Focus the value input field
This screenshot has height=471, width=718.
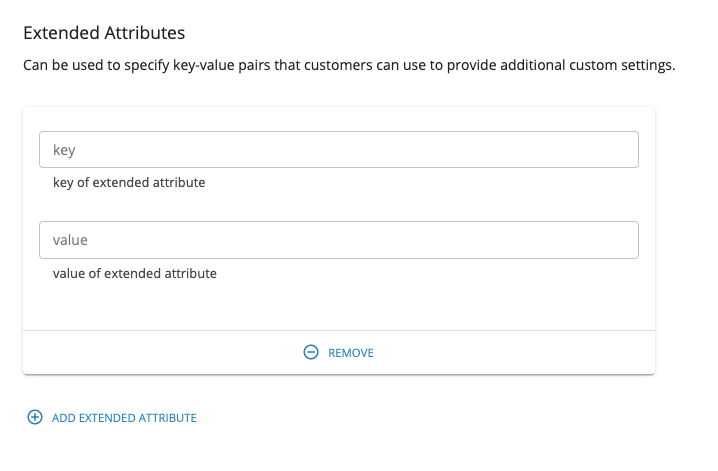coord(339,240)
